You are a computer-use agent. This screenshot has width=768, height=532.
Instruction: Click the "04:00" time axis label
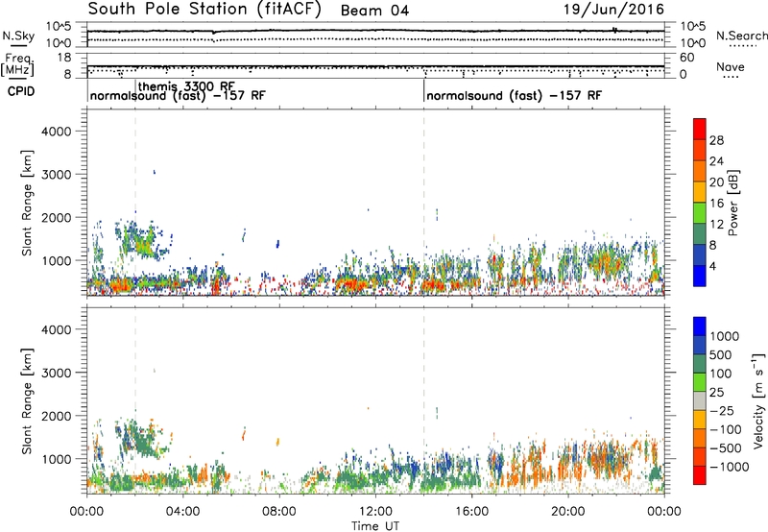click(x=182, y=512)
